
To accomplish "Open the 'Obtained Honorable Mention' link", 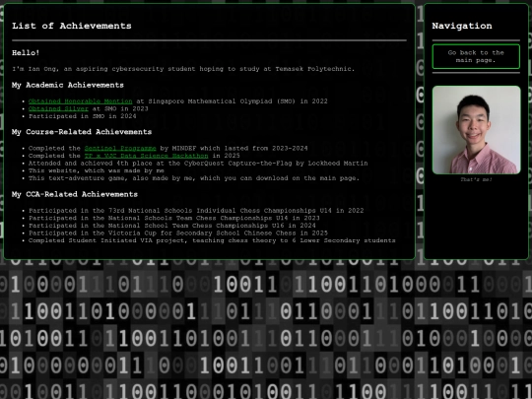I will click(x=80, y=101).
